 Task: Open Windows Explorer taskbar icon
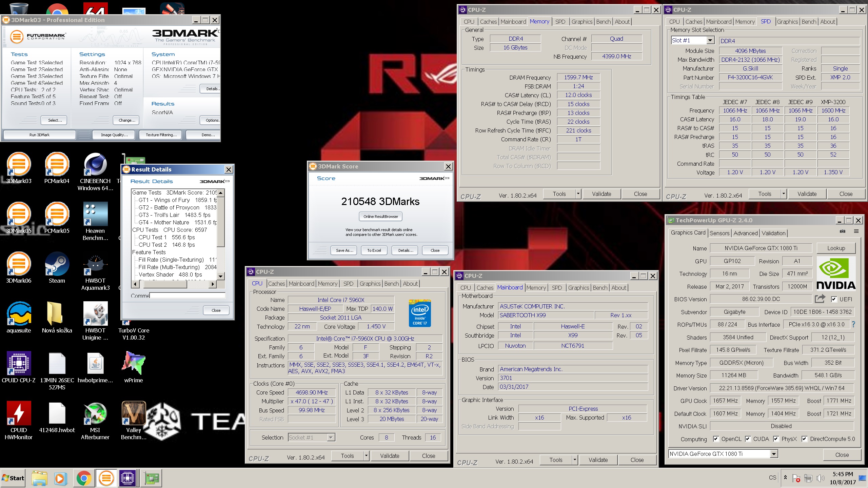[x=39, y=478]
